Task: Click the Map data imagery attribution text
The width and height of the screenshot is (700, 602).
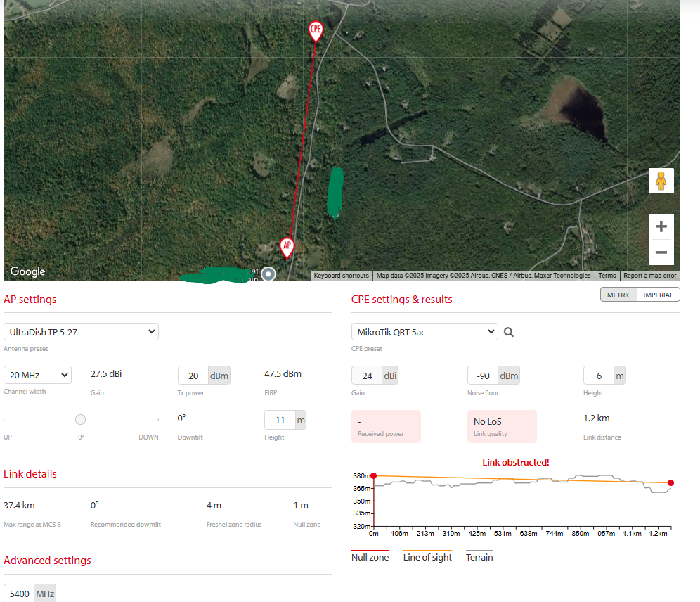Action: (x=484, y=276)
